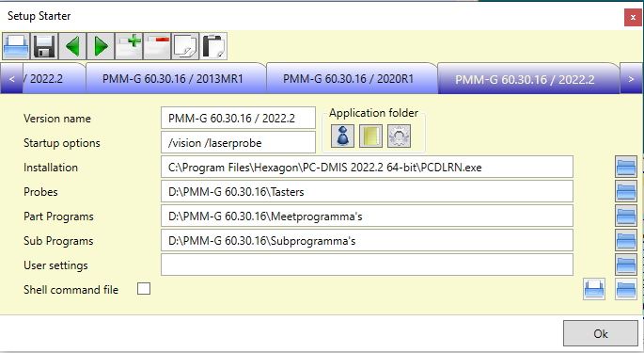
Task: Click the Installation path field
Action: pyautogui.click(x=367, y=167)
